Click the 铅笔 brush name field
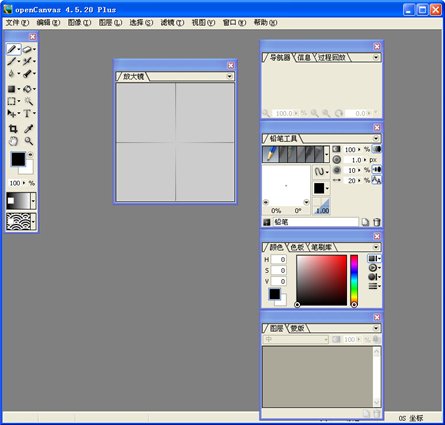 click(x=315, y=222)
